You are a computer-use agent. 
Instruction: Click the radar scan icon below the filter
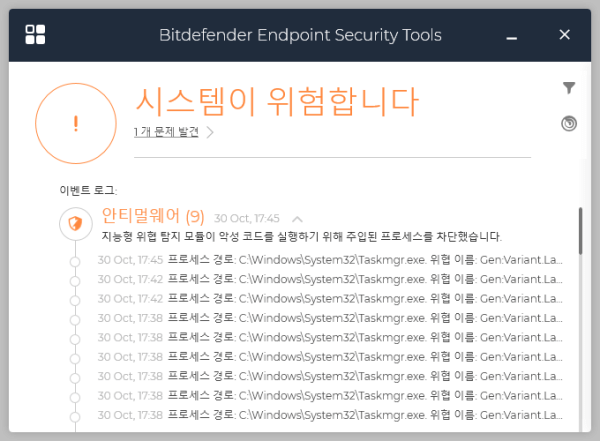pyautogui.click(x=569, y=124)
